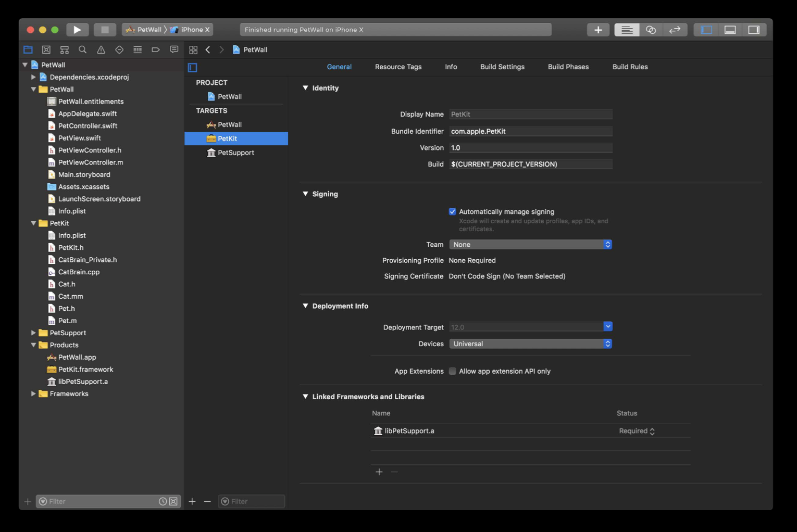Toggle the Inspectors panel

point(754,29)
